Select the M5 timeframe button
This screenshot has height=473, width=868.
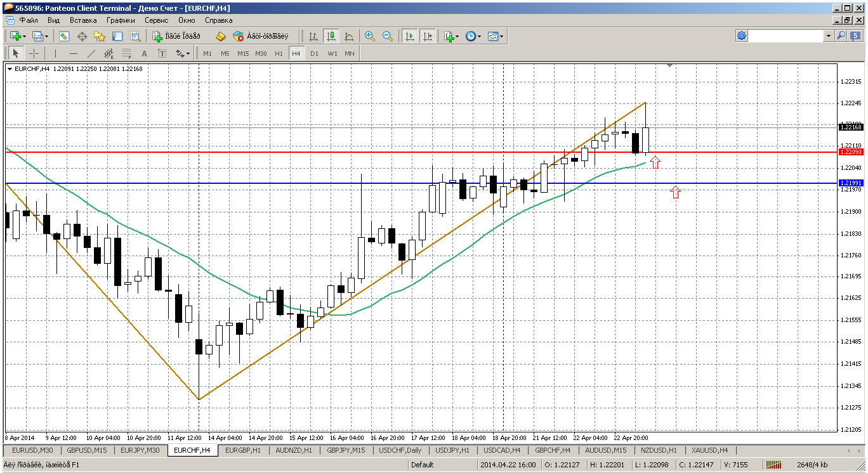pyautogui.click(x=225, y=53)
